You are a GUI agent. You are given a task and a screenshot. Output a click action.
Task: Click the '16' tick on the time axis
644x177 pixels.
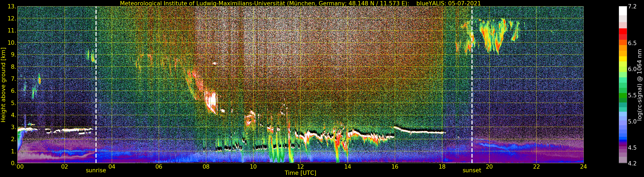click(395, 167)
